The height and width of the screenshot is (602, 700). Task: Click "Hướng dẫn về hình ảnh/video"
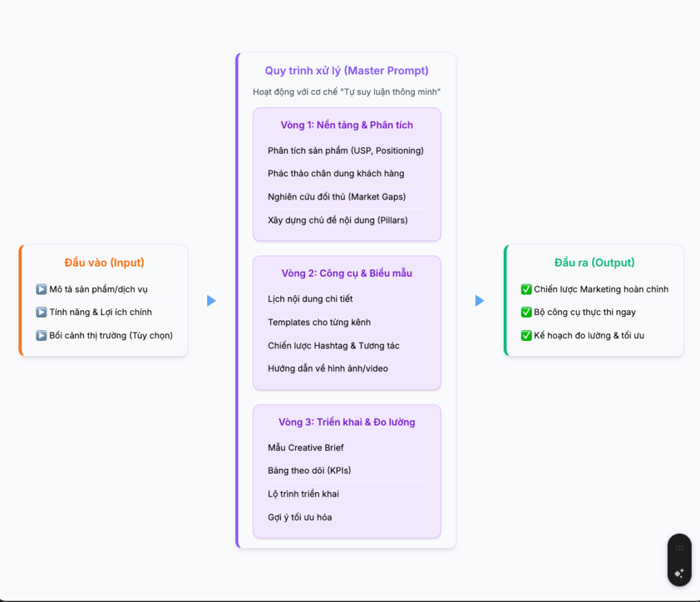point(327,368)
